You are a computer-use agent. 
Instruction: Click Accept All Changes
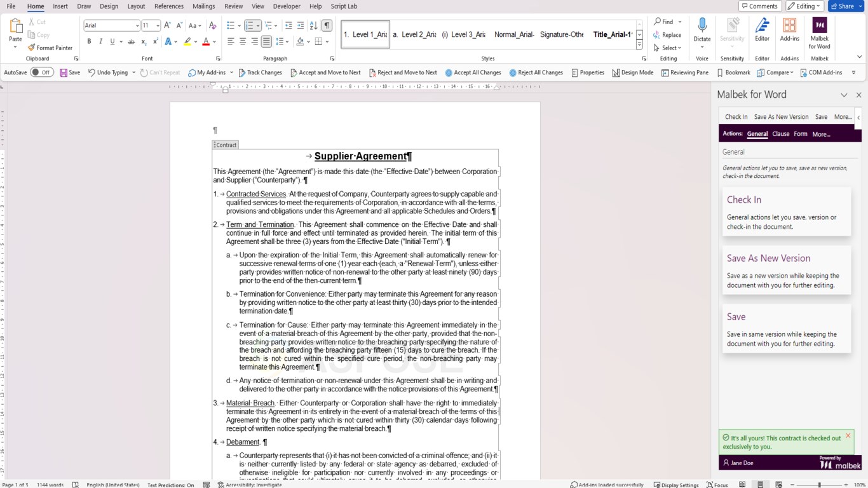[x=473, y=72]
